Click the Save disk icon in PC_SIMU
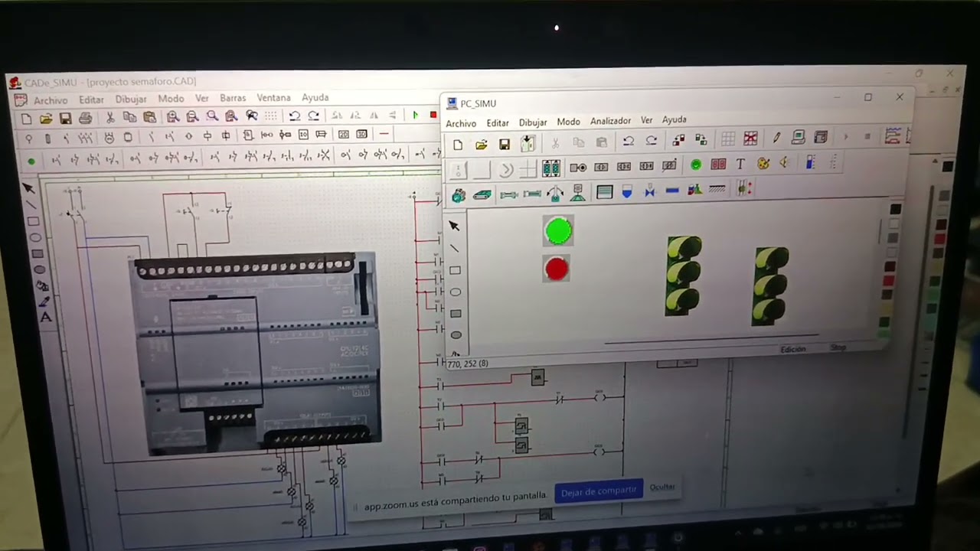 click(x=504, y=144)
